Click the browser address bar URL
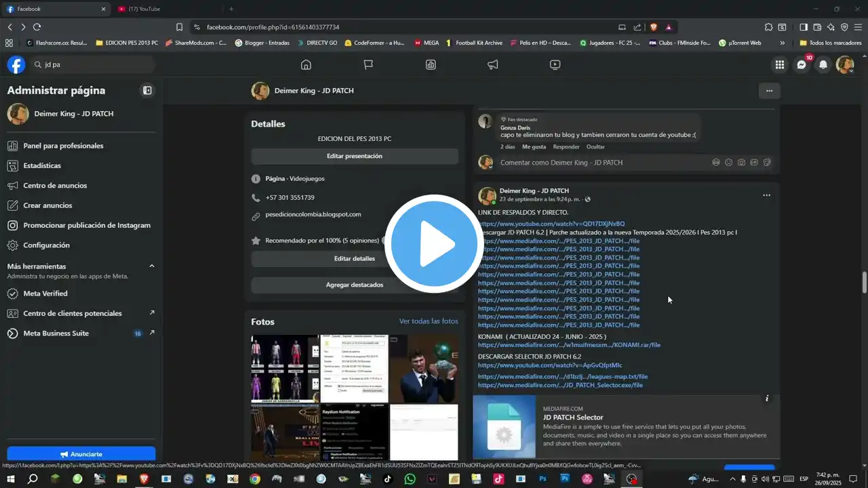 pyautogui.click(x=273, y=27)
